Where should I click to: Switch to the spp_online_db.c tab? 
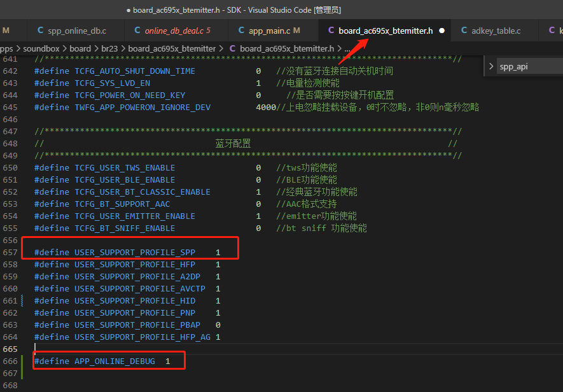click(76, 31)
